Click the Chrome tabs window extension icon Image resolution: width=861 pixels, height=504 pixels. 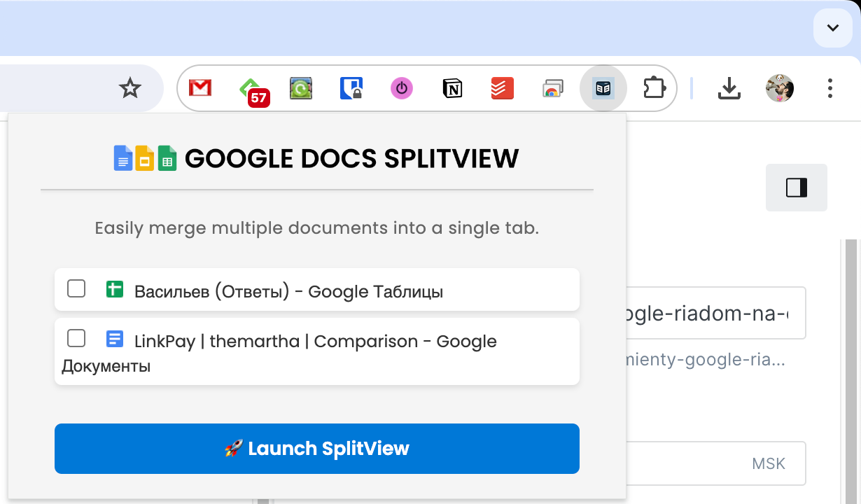553,88
